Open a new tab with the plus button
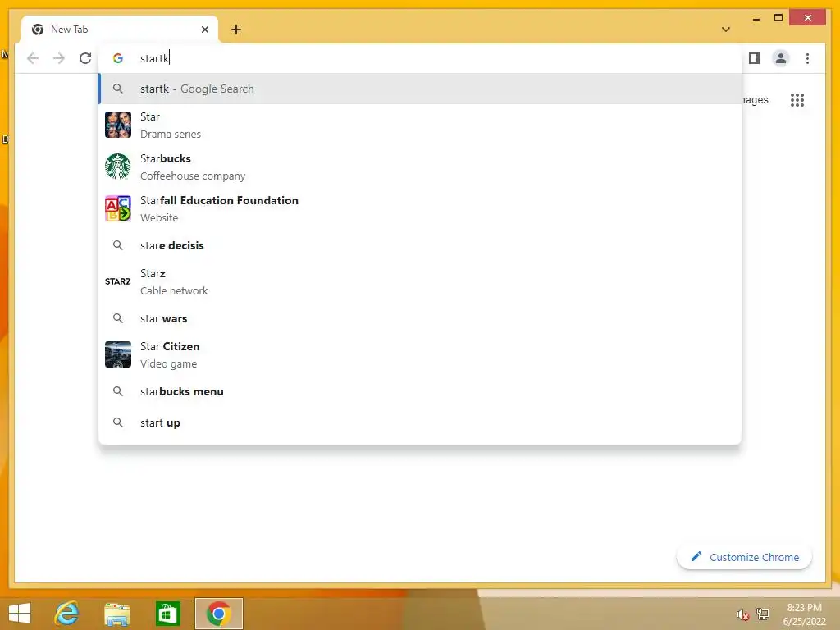 coord(236,30)
